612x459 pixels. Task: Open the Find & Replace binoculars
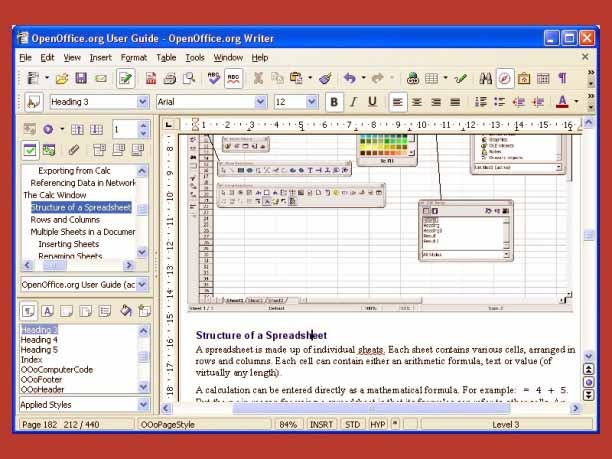tap(487, 78)
